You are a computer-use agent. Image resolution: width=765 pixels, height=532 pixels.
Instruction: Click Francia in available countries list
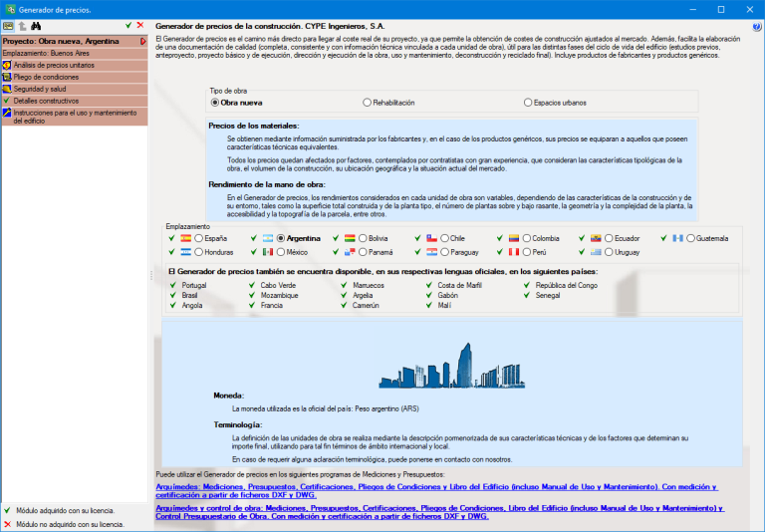272,306
